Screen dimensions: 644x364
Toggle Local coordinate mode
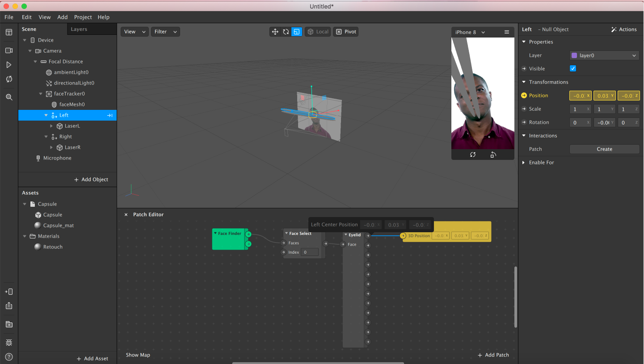point(318,32)
